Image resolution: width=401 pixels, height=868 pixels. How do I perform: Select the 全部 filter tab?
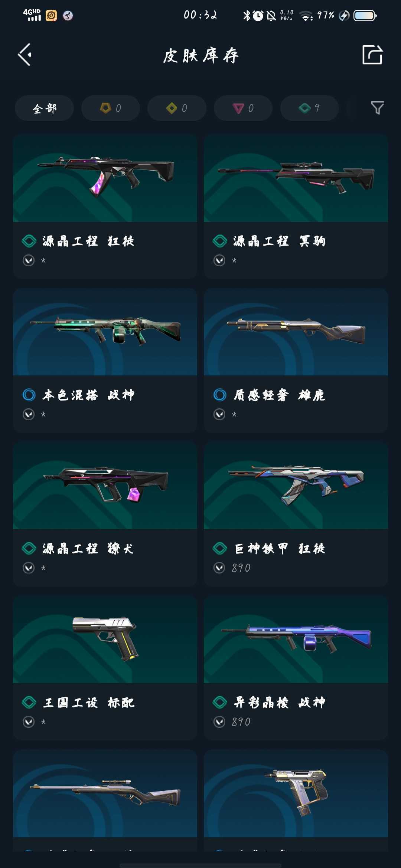click(44, 108)
